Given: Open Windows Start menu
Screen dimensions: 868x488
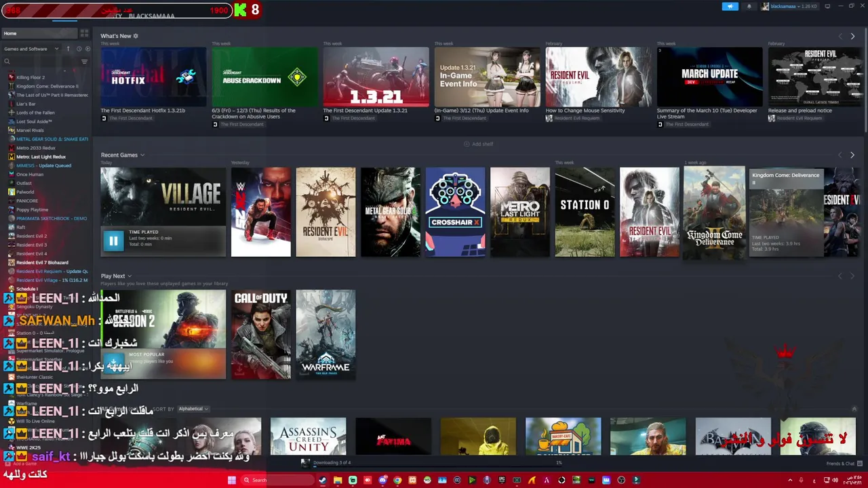Looking at the screenshot, I should pos(231,480).
